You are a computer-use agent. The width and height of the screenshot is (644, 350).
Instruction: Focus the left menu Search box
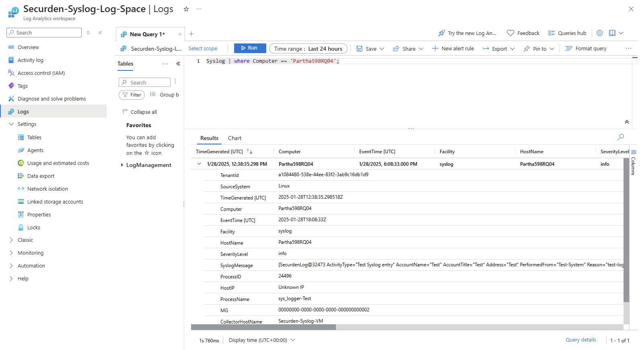pyautogui.click(x=44, y=33)
